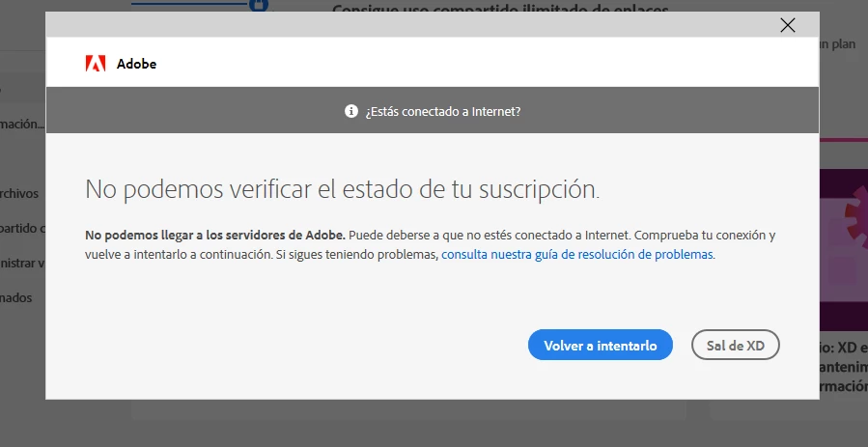The width and height of the screenshot is (868, 447).
Task: Click the red Adobe logo icon
Action: point(96,64)
